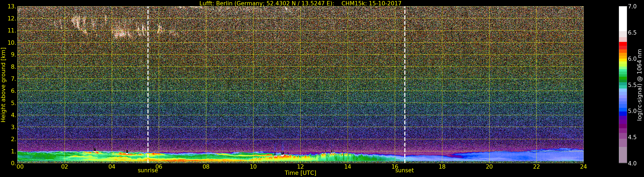Click the 'sunset' label below the time axis
The width and height of the screenshot is (644, 177).
tap(405, 171)
